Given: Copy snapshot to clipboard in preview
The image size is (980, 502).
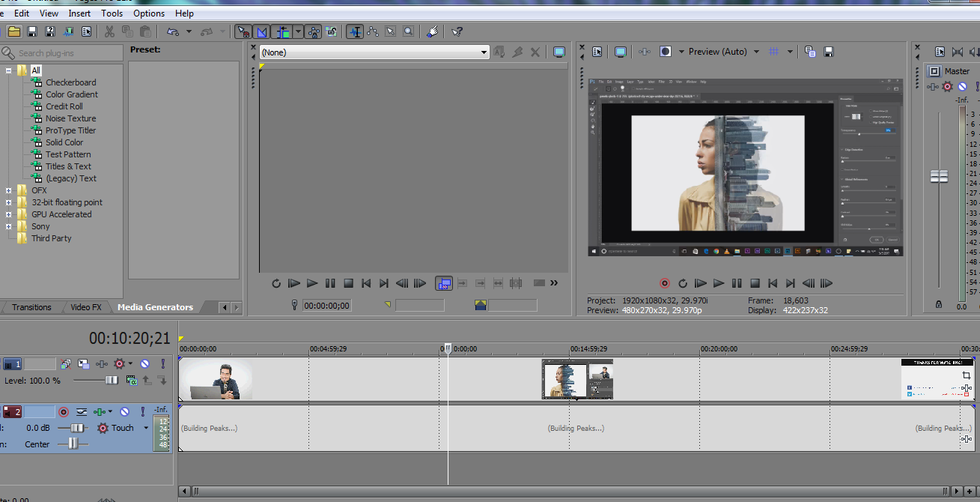Looking at the screenshot, I should (x=810, y=52).
